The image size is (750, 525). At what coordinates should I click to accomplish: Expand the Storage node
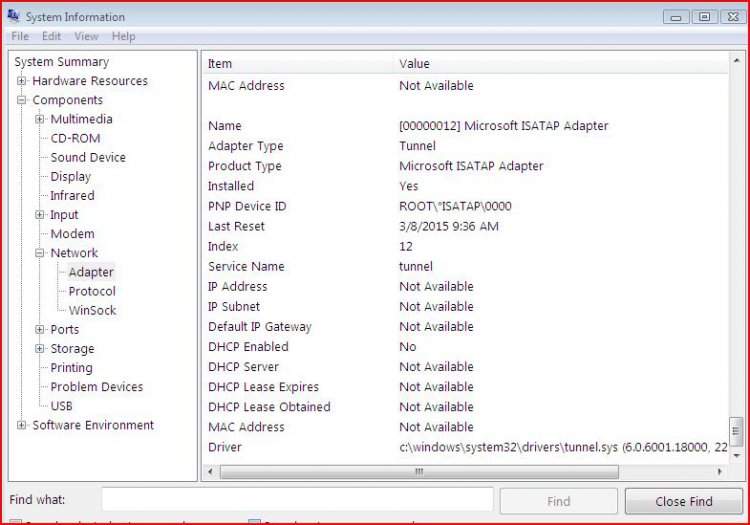40,349
